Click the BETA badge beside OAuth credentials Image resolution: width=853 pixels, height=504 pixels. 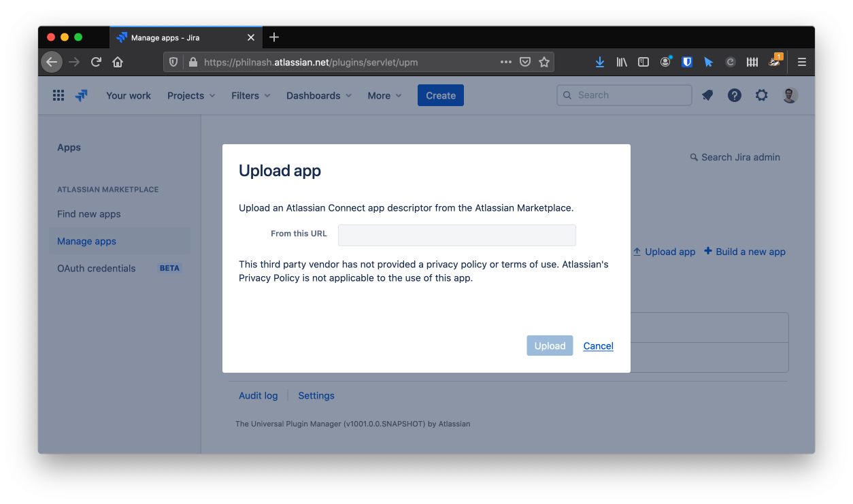click(169, 268)
